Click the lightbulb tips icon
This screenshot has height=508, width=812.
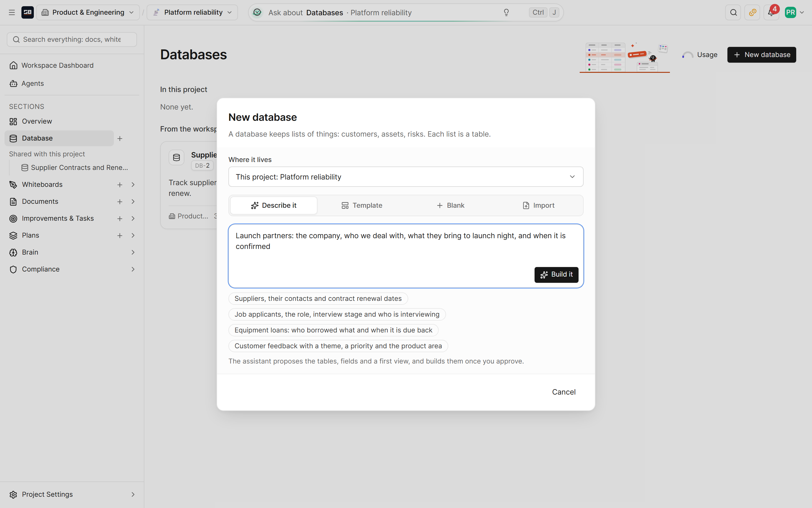[506, 12]
